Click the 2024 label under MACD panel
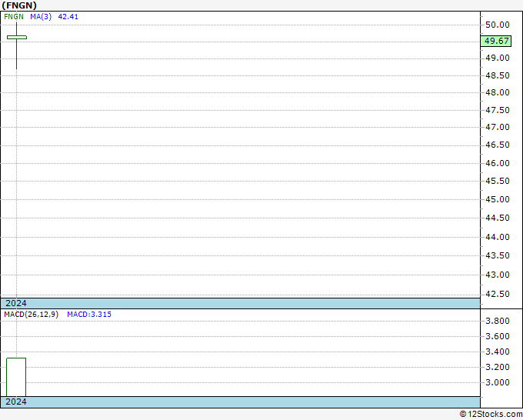 16,402
